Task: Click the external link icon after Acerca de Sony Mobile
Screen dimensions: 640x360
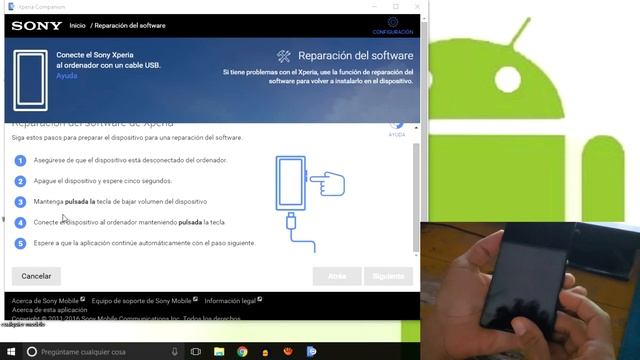Action: (82, 299)
